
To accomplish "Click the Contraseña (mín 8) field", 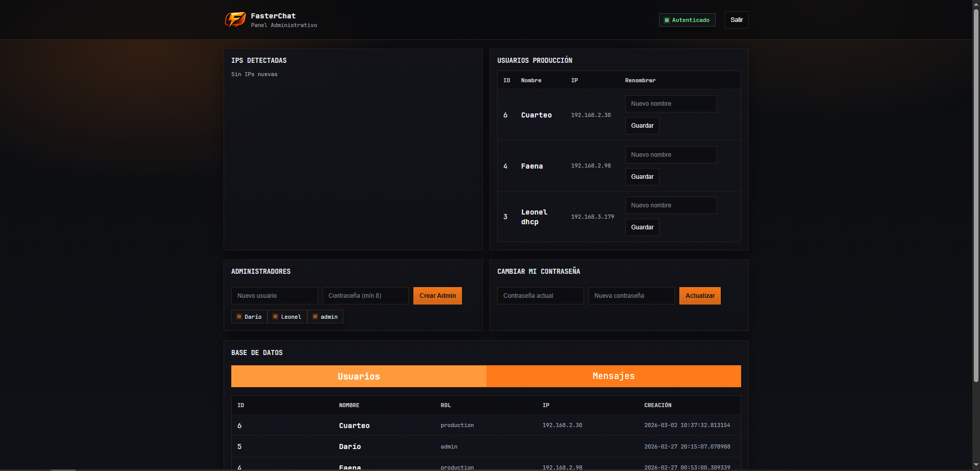I will pos(365,296).
